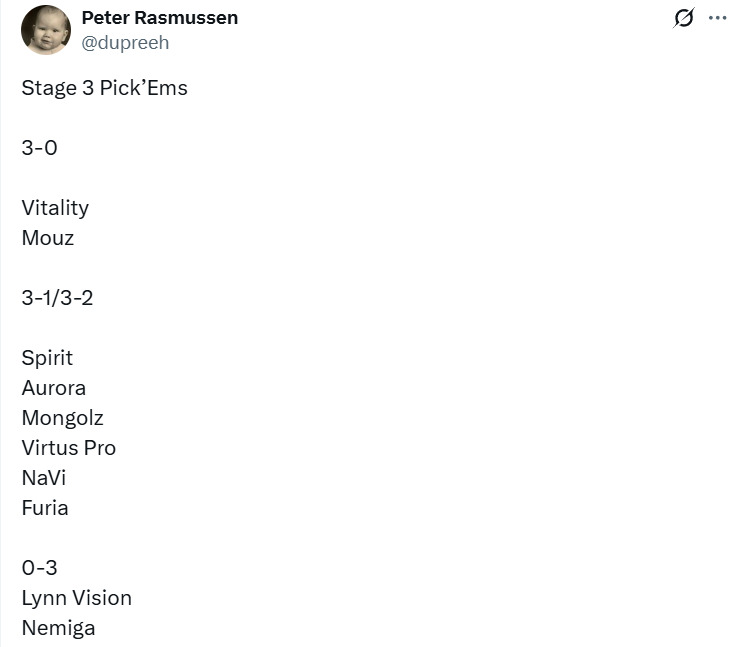Click the '3-0' heading line
Screen dimensions: 748x647
[x=40, y=148]
